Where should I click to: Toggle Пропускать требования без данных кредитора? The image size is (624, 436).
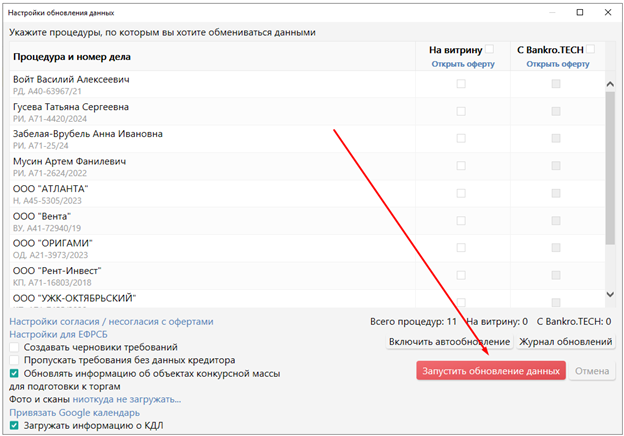(x=14, y=360)
